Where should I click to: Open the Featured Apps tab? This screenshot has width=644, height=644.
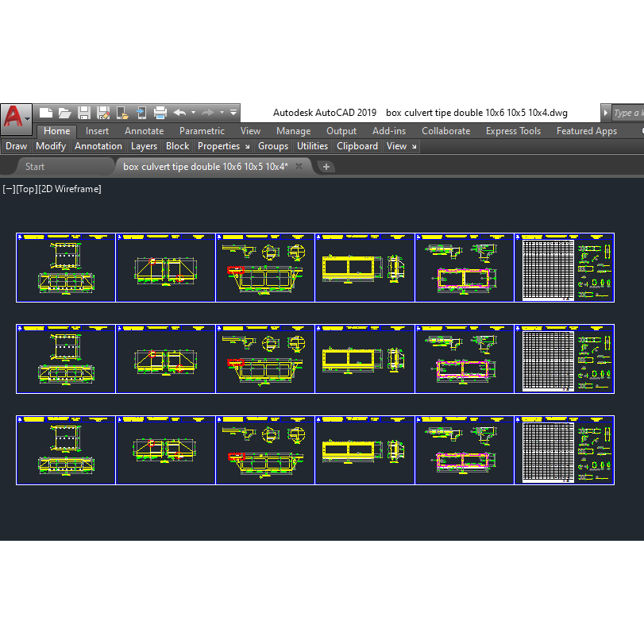click(587, 131)
